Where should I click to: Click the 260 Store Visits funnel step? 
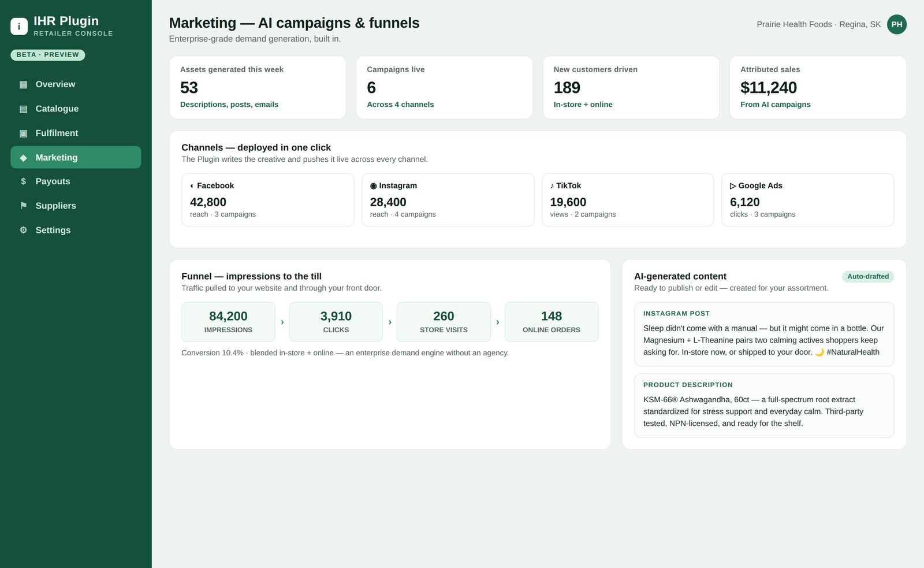click(444, 322)
